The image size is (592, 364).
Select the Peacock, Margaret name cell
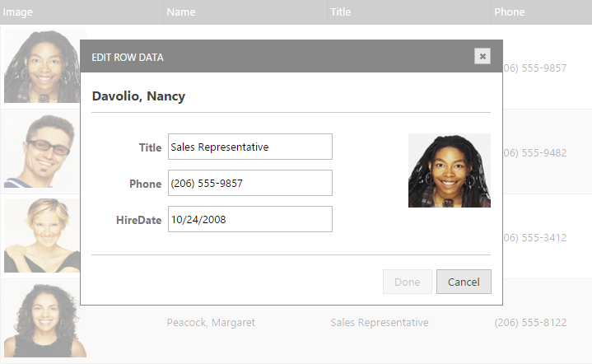211,323
